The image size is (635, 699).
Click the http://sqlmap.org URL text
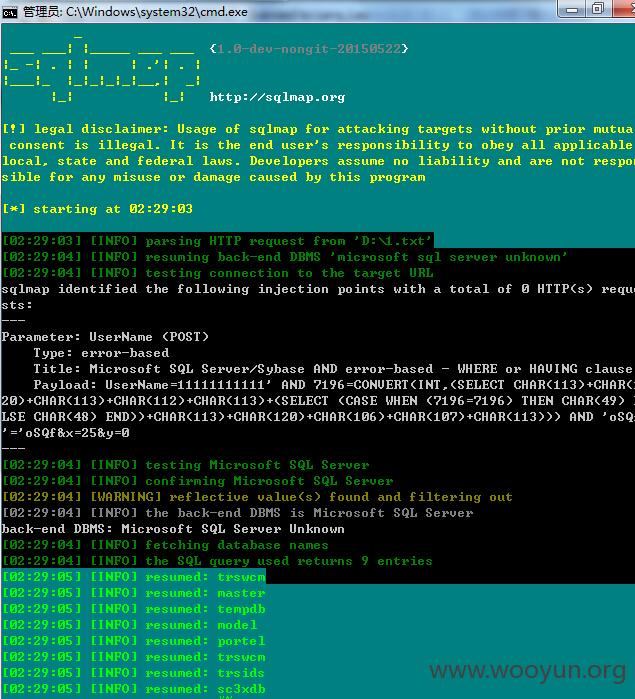coord(277,97)
